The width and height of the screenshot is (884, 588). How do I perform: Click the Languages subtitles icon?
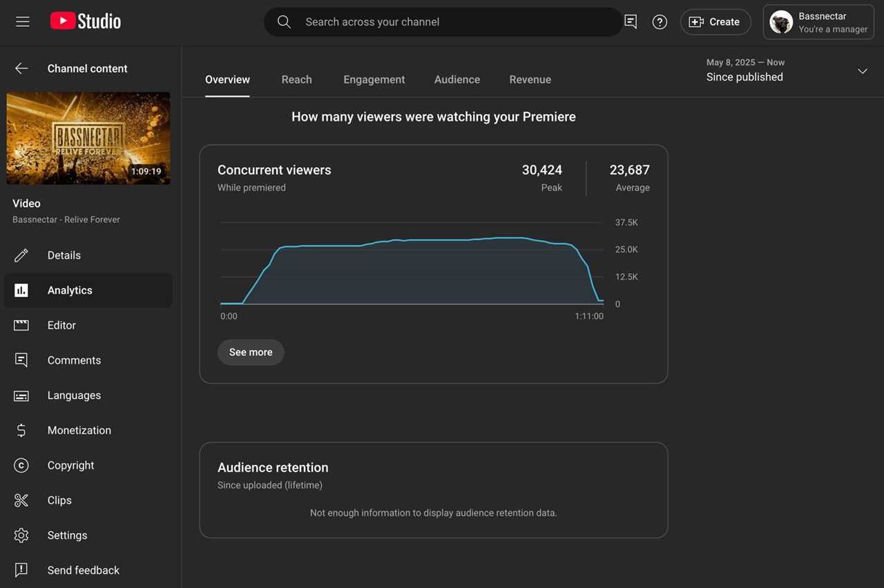(21, 395)
